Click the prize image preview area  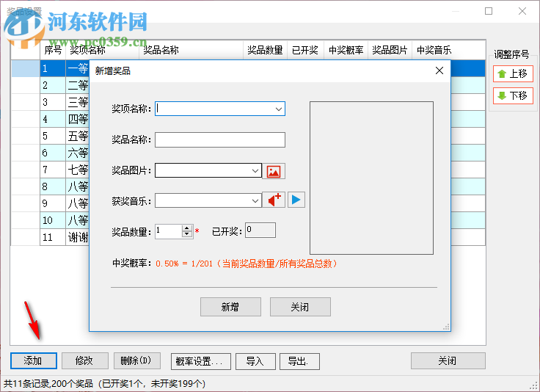371,178
